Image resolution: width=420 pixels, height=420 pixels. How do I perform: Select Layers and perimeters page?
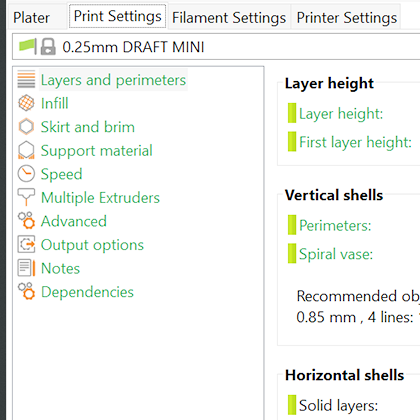click(113, 80)
